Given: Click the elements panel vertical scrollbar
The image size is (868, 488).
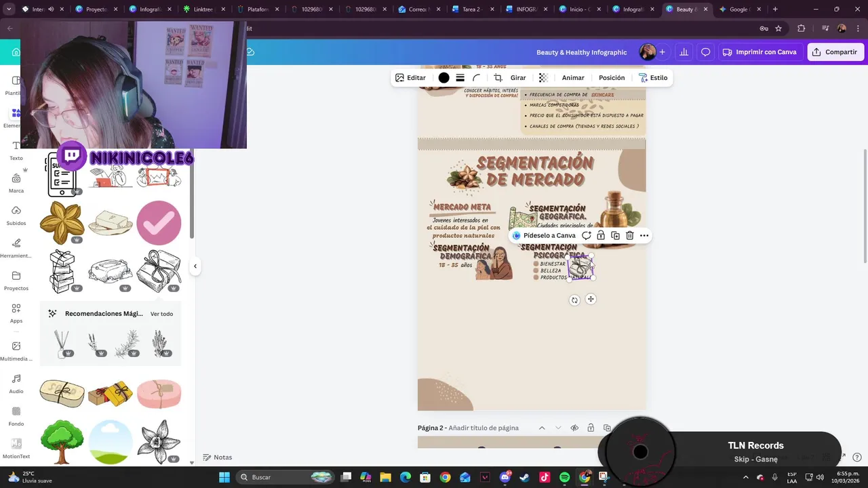Looking at the screenshot, I should pyautogui.click(x=192, y=193).
